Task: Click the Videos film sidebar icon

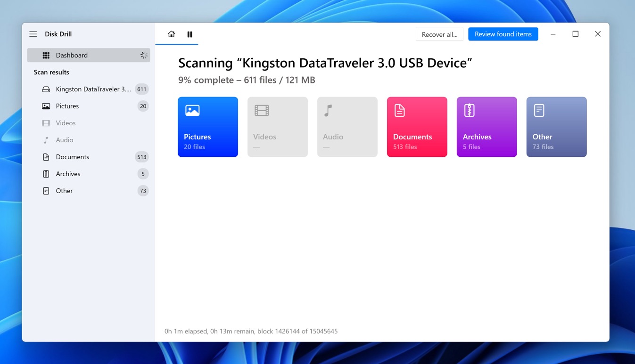Action: (46, 123)
